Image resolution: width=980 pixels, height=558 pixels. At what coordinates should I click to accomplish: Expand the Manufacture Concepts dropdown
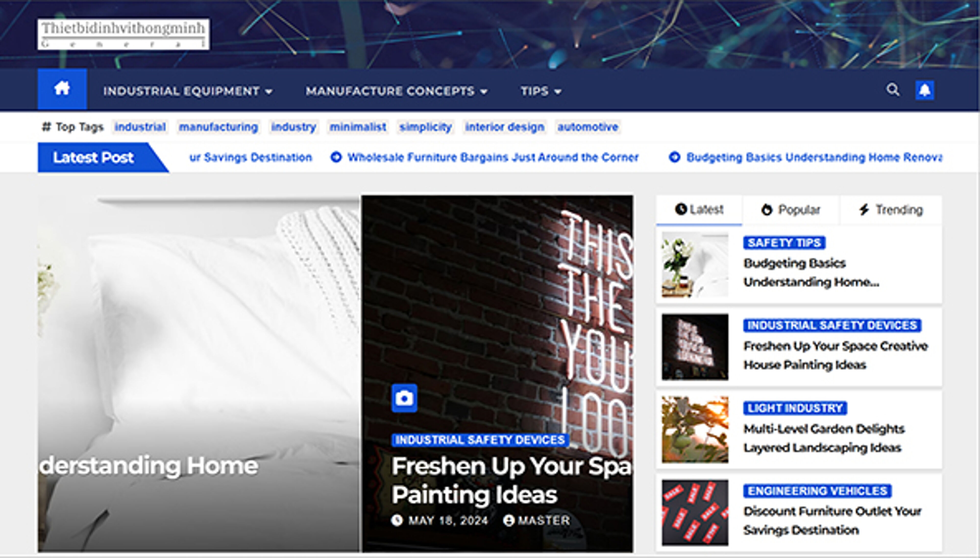click(397, 91)
